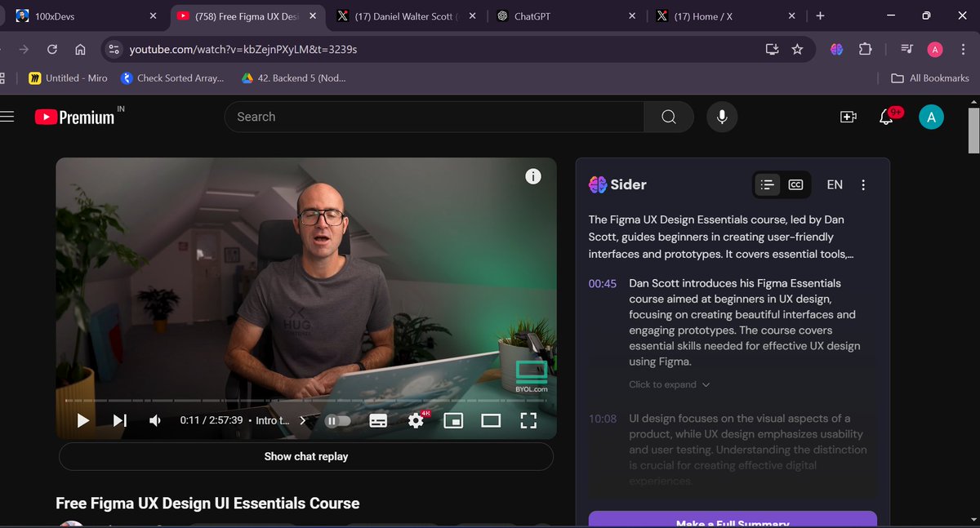Bookmark the page with the star
The height and width of the screenshot is (528, 980).
tap(798, 49)
